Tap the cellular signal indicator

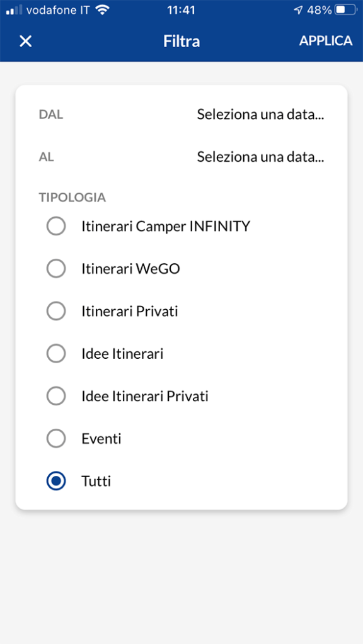pos(14,9)
